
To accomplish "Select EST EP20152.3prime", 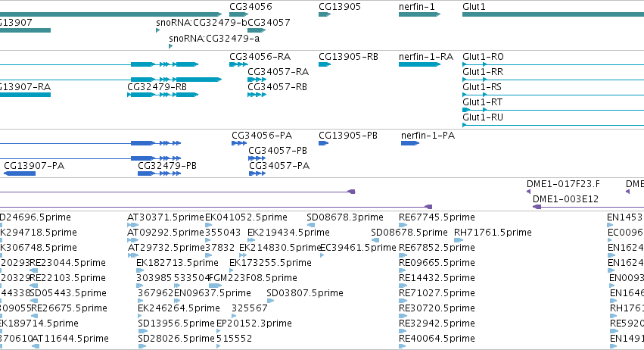I will pyautogui.click(x=254, y=324).
